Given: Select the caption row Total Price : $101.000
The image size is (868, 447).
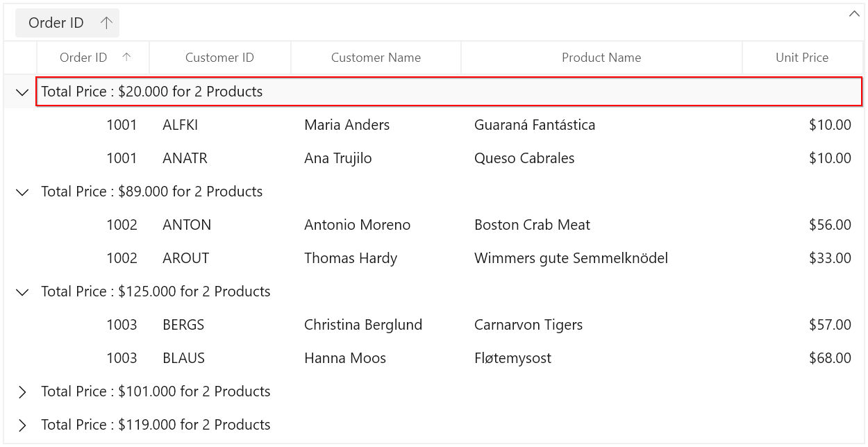Looking at the screenshot, I should 449,391.
